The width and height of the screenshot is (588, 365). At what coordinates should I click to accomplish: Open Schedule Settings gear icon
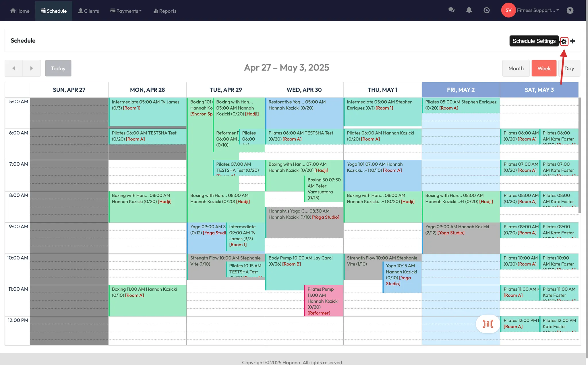[x=564, y=41]
